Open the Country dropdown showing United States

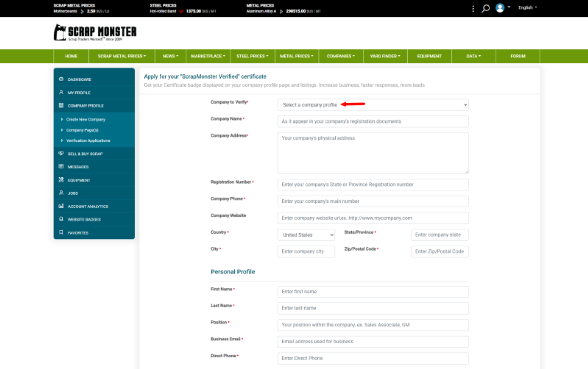coord(306,235)
